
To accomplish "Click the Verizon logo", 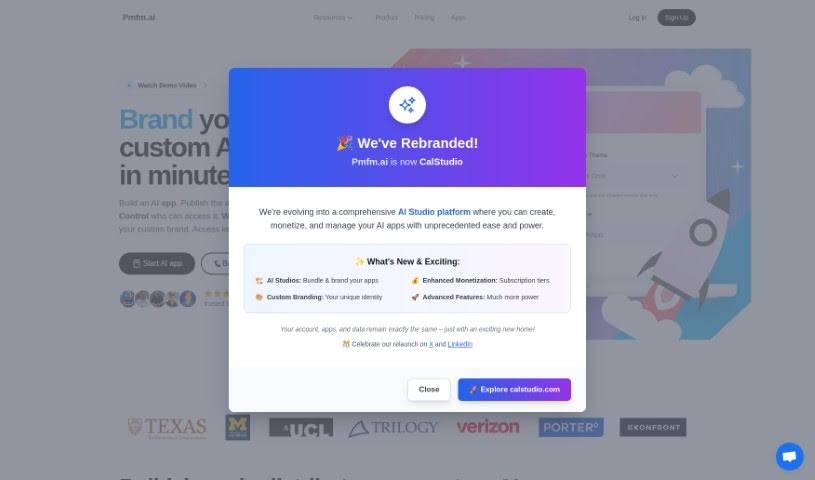I will click(x=488, y=427).
